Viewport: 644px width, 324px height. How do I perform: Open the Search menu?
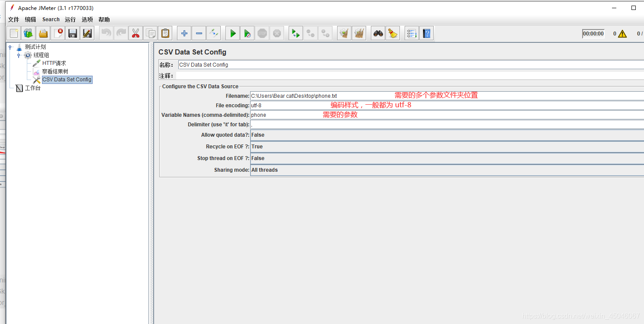point(51,19)
